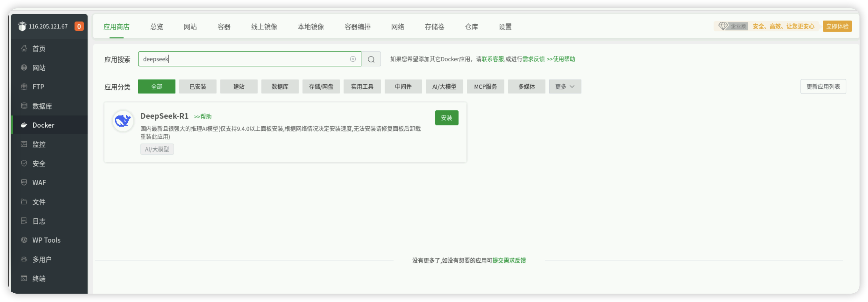
Task: Select the 全部 category filter
Action: coord(156,87)
